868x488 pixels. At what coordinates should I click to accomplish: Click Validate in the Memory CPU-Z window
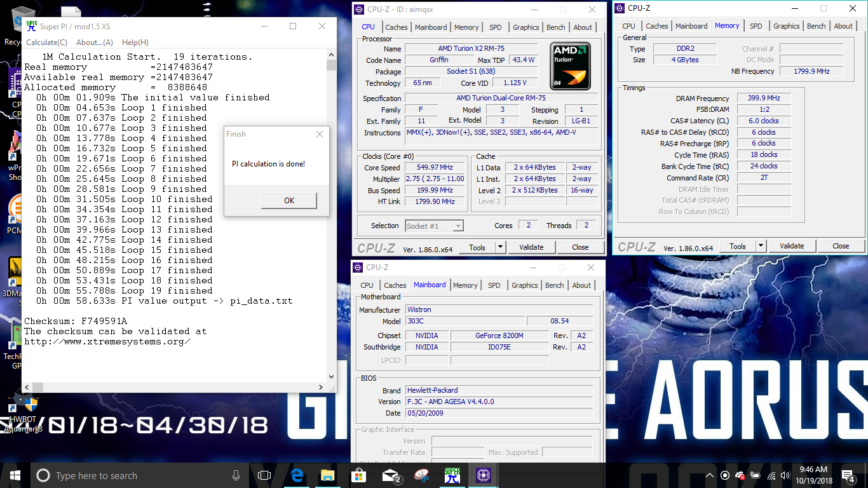coord(792,246)
